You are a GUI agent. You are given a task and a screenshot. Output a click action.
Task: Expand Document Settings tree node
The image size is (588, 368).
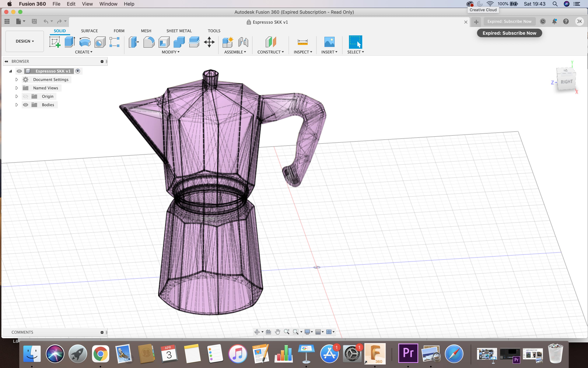17,80
